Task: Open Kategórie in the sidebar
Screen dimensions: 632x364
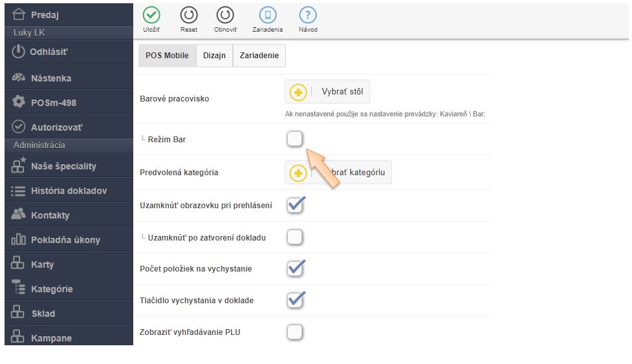Action: [52, 289]
